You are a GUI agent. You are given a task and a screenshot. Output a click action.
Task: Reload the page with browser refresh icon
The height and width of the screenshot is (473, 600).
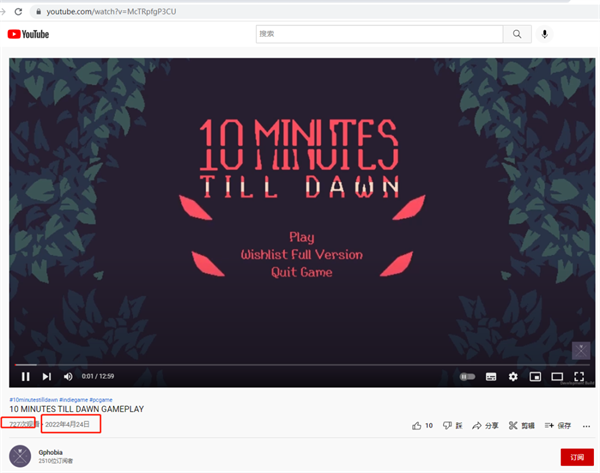pyautogui.click(x=18, y=11)
